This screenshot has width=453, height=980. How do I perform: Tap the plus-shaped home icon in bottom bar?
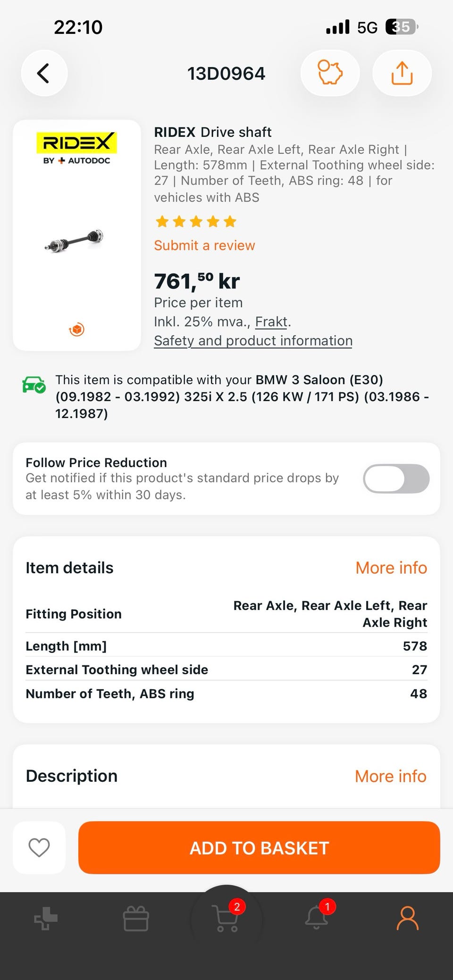[46, 919]
